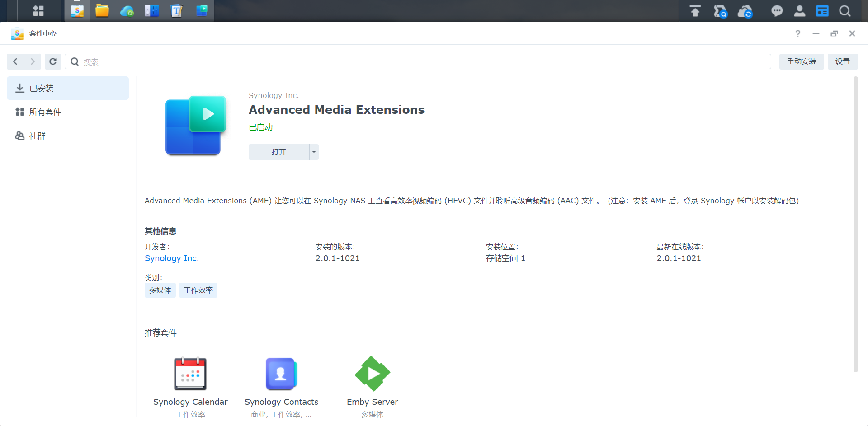The image size is (868, 426).
Task: Open the DSM main menu grid icon
Action: click(x=38, y=11)
